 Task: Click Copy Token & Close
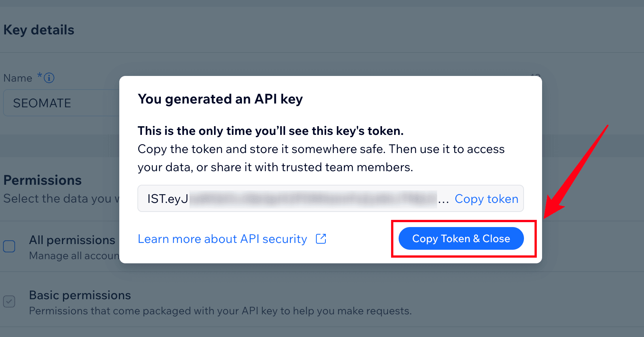click(x=461, y=238)
